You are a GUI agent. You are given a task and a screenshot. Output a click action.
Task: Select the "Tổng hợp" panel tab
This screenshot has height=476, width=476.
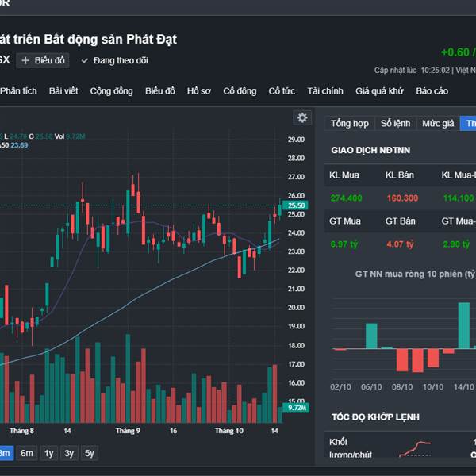tap(350, 124)
